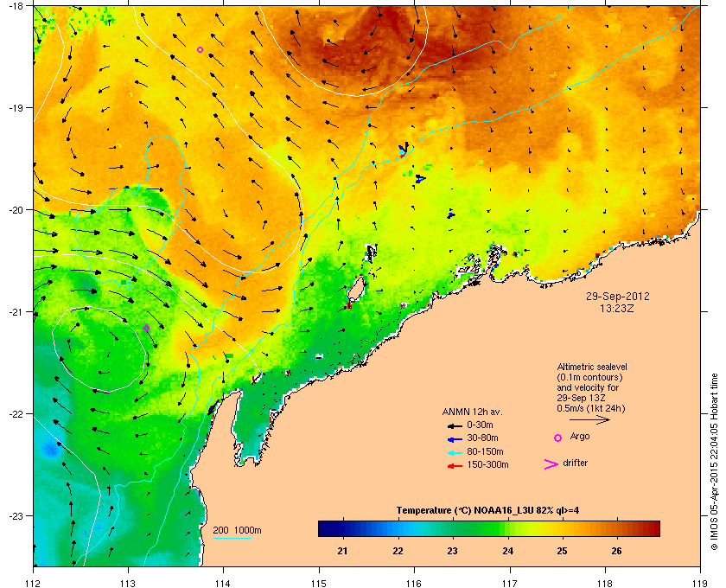Click the ANMN mooring arrows near 116E, -19.4
The image size is (726, 588).
pyautogui.click(x=404, y=150)
